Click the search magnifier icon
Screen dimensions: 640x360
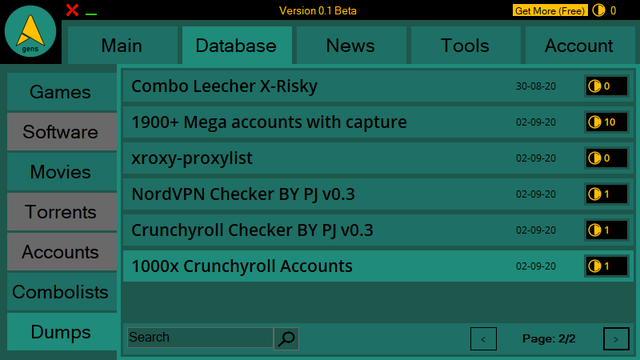286,338
